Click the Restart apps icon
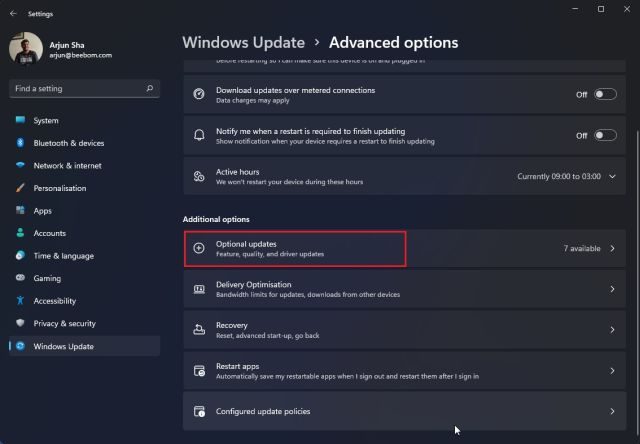 coord(199,371)
